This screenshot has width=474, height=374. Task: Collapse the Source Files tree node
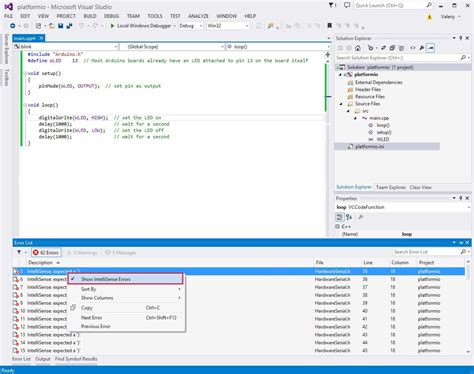(341, 104)
